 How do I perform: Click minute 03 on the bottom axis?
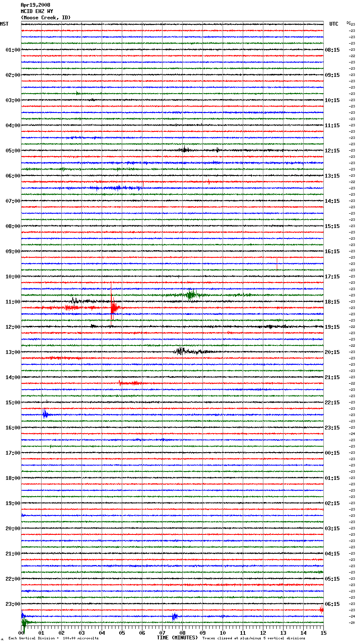(x=82, y=633)
